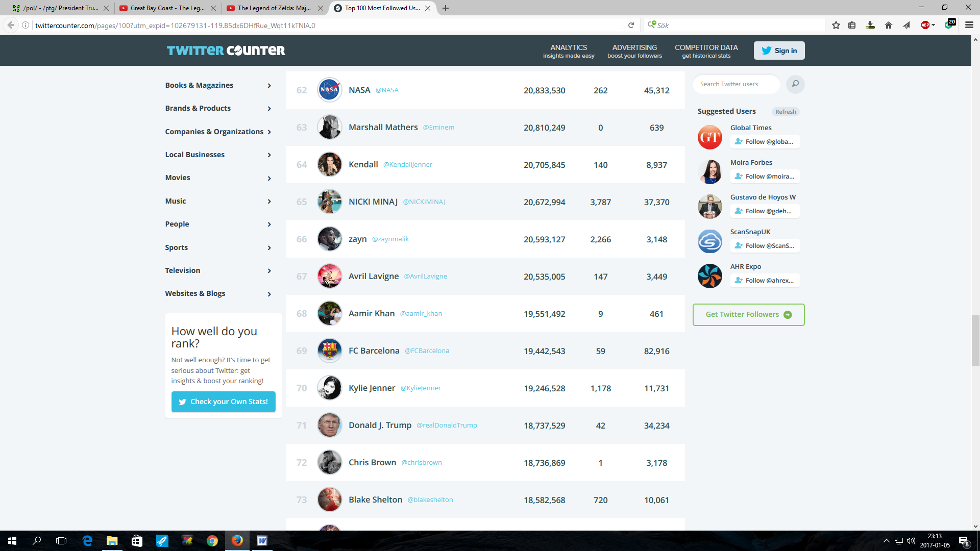Screen dimensions: 980x551
Task: Open the Analytics navigation menu item
Action: 569,51
